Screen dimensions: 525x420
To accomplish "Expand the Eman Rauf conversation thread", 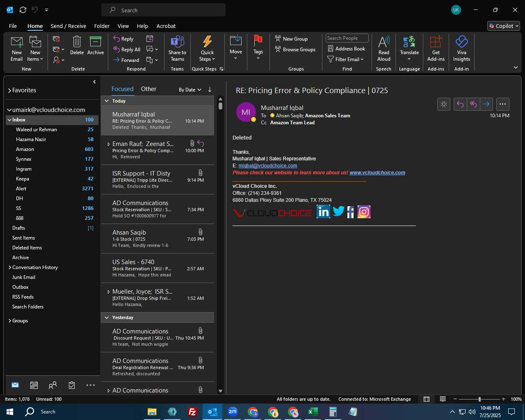I will click(x=108, y=144).
